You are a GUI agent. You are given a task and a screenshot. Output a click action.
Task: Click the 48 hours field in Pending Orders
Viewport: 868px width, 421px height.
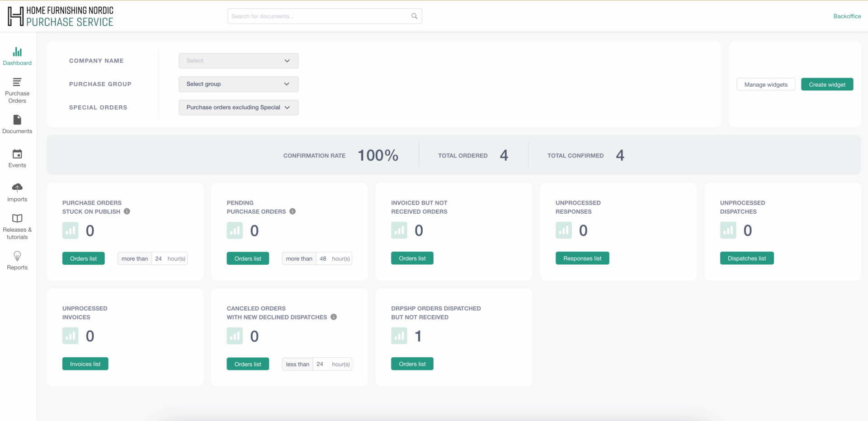[324, 259]
